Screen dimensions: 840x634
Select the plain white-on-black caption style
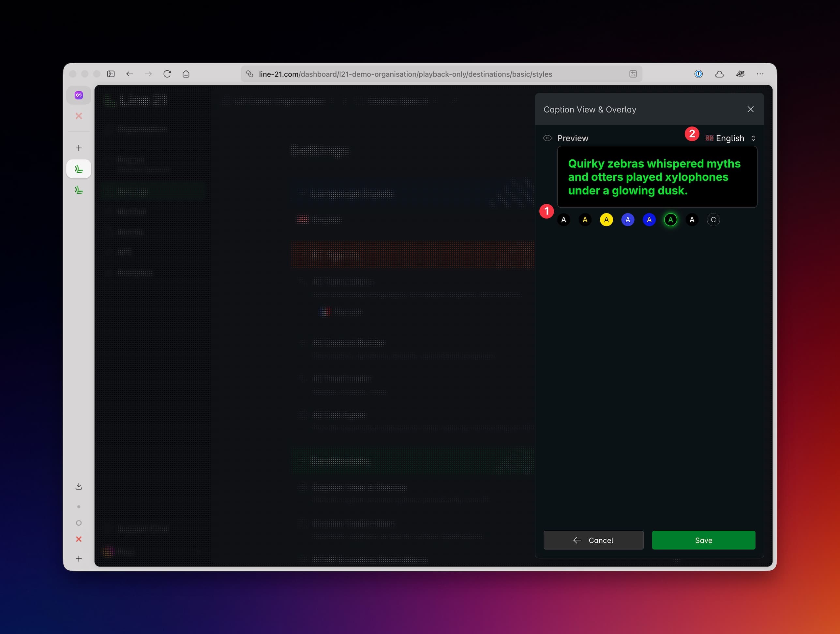point(563,219)
